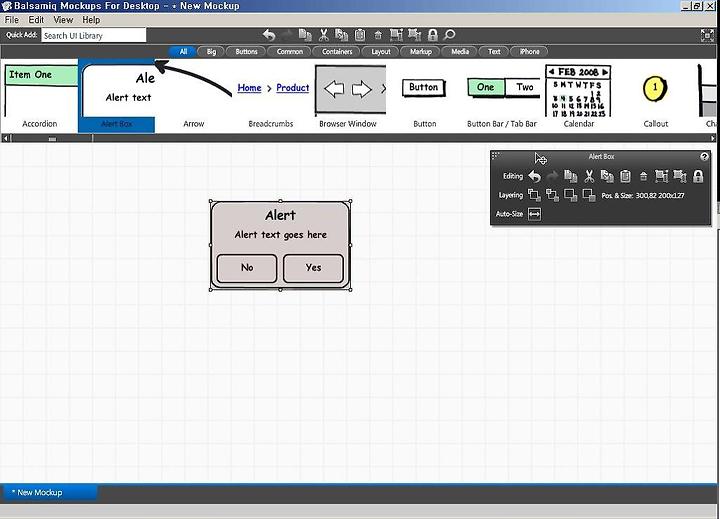Viewport: 720px width, 519px height.
Task: Click the library scrollbar thumb
Action: tap(52, 138)
